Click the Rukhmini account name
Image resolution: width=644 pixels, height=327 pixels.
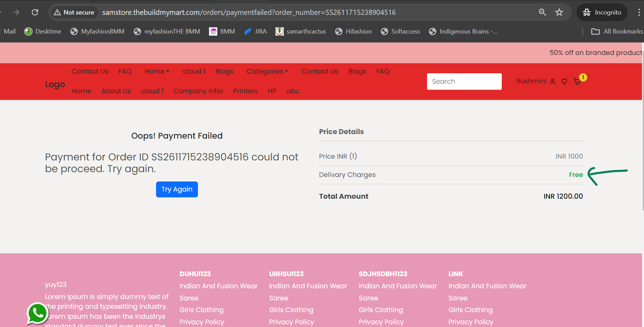click(x=531, y=81)
